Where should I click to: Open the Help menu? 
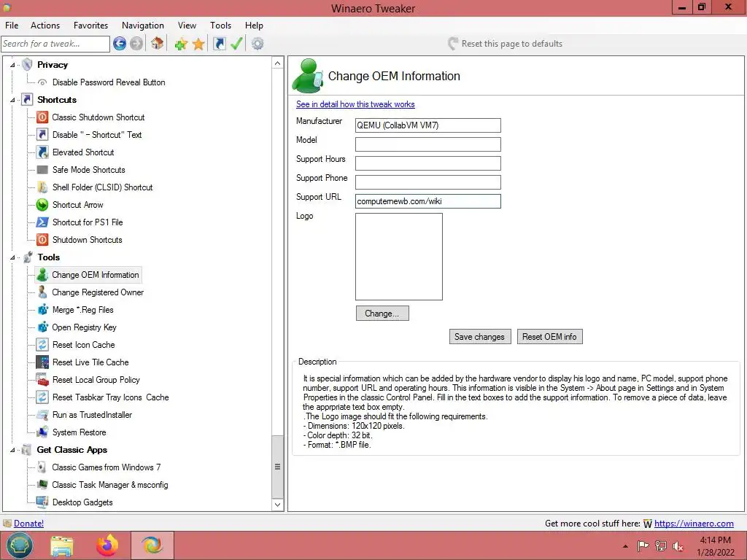[254, 26]
